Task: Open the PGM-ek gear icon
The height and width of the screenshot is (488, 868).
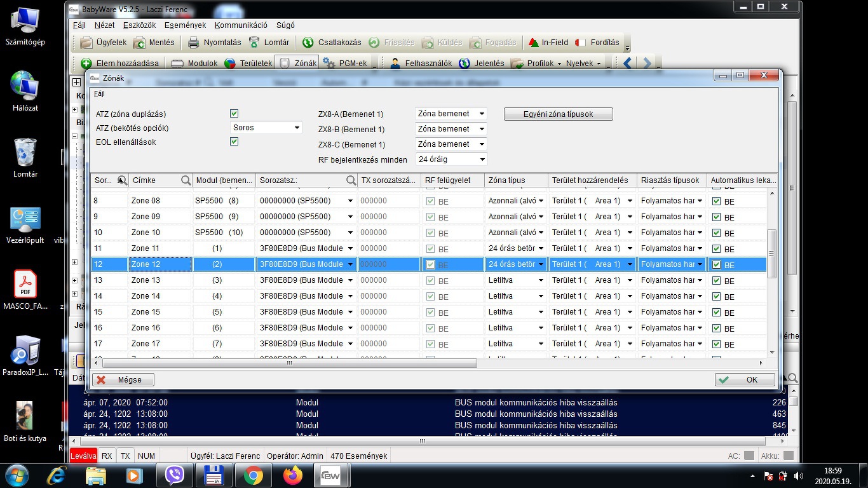Action: pos(329,64)
